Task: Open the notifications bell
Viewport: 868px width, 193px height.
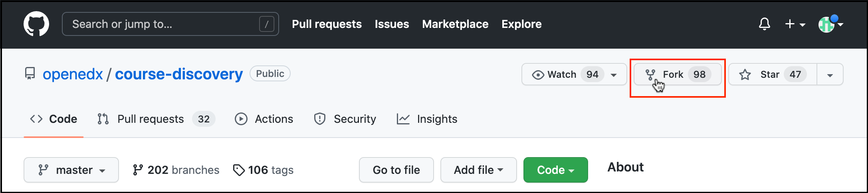Action: coord(764,24)
